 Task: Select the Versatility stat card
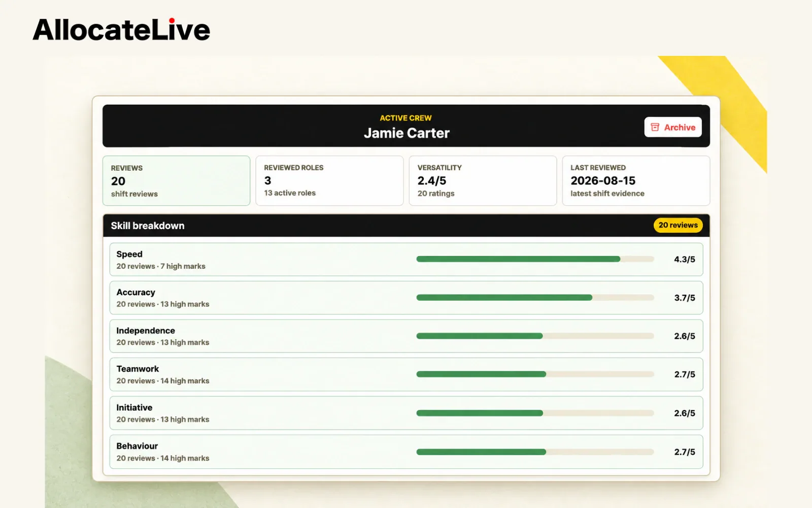(x=483, y=181)
